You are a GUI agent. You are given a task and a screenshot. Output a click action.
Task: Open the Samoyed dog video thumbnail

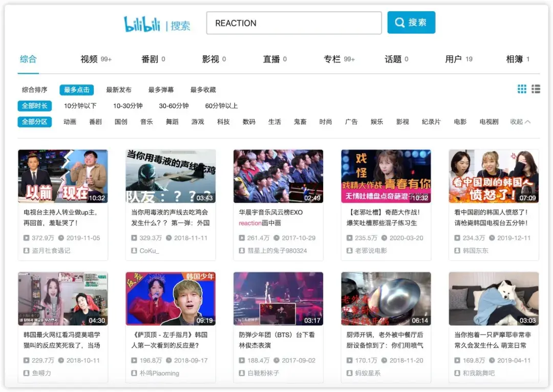pyautogui.click(x=494, y=298)
